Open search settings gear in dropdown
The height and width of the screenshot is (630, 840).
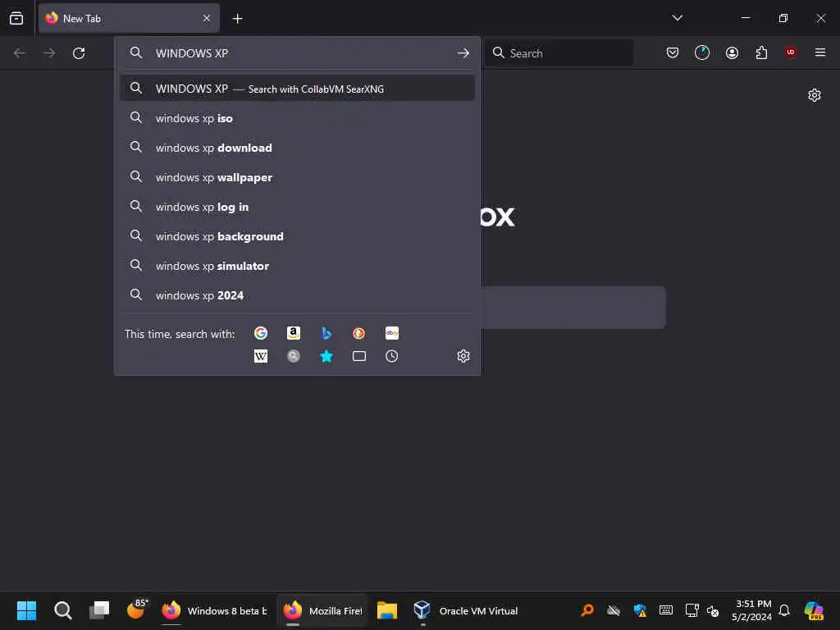pyautogui.click(x=463, y=356)
